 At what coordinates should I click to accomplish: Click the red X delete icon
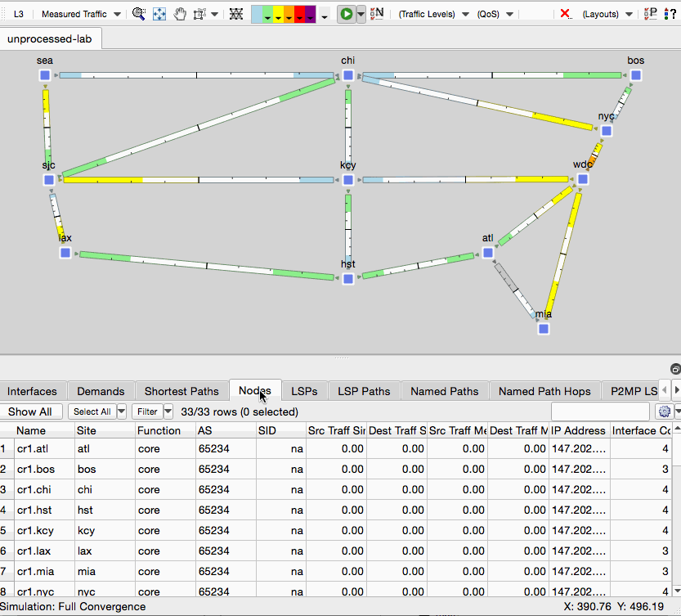point(565,13)
